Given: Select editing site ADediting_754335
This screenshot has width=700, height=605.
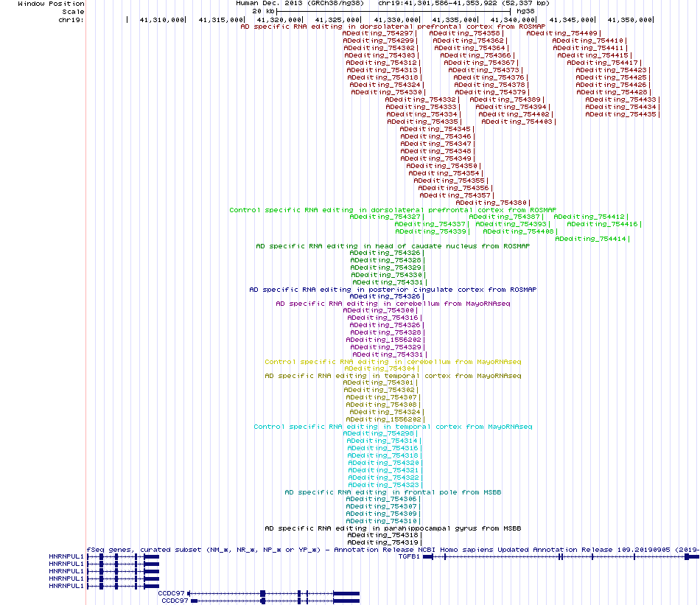Looking at the screenshot, I should 424,122.
